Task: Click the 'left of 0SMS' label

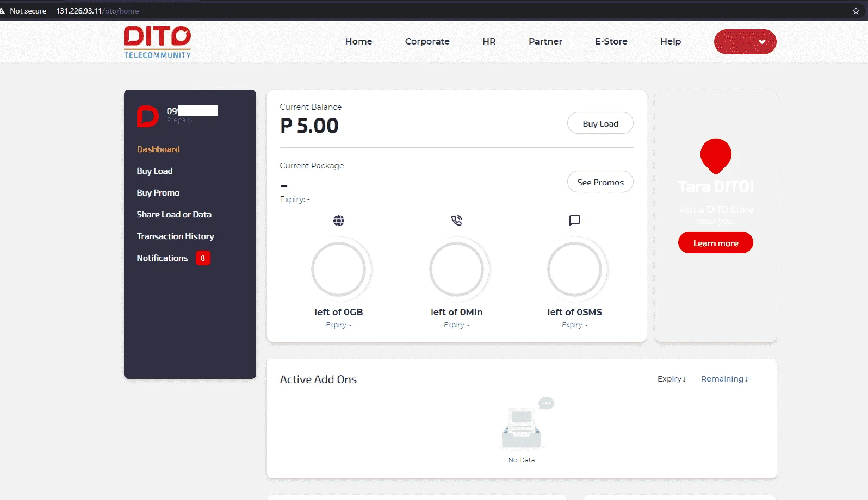Action: (x=575, y=312)
